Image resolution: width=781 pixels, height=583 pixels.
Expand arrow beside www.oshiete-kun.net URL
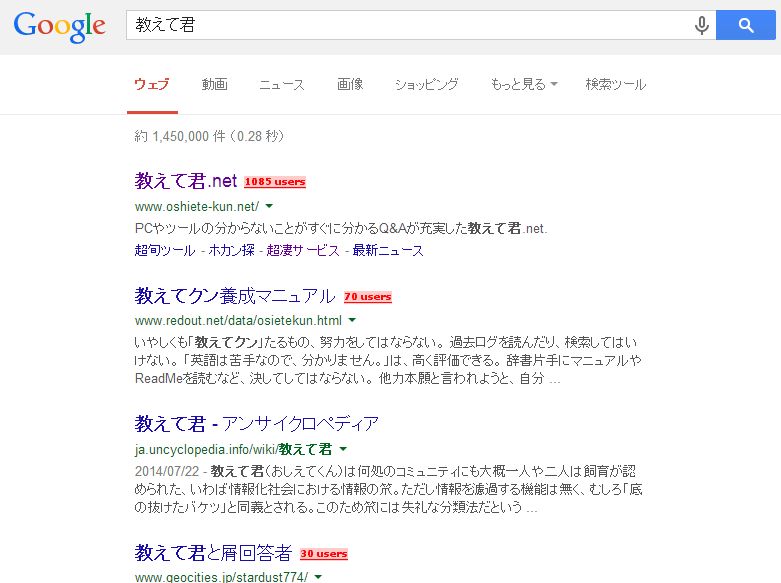click(x=269, y=206)
